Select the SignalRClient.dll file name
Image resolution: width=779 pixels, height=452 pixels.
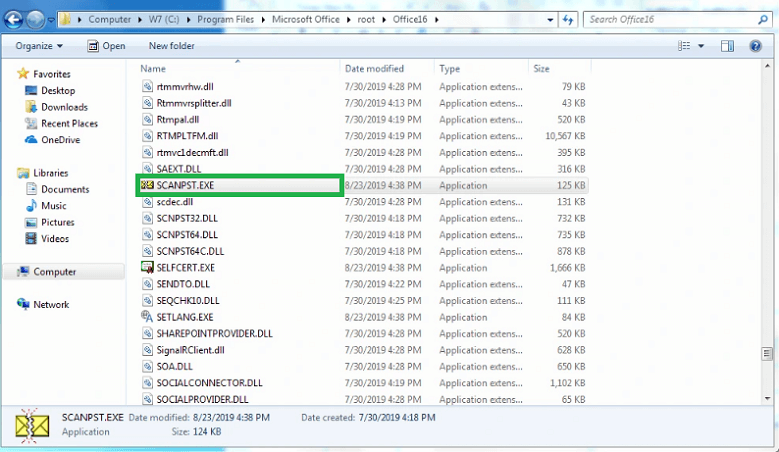coord(190,350)
